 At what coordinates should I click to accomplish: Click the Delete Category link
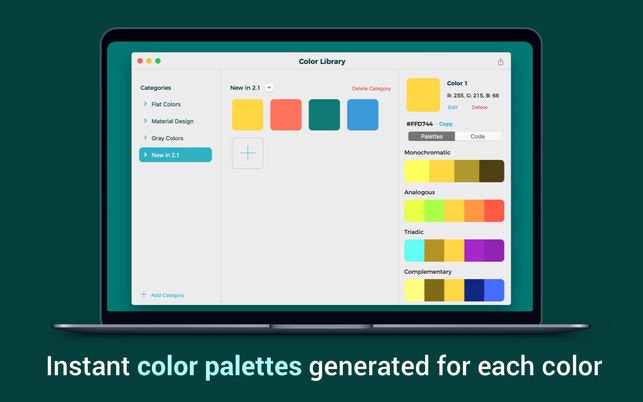(x=371, y=89)
